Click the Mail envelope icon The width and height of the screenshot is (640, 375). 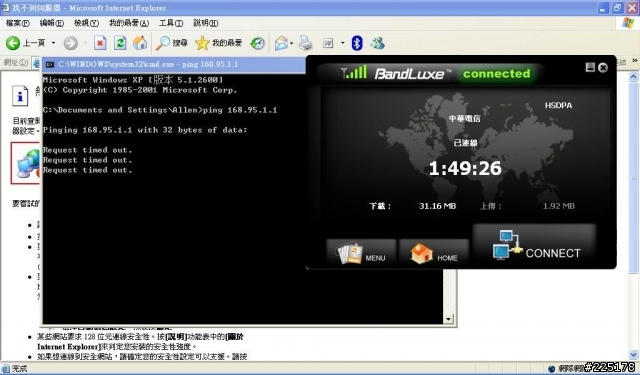(x=281, y=43)
